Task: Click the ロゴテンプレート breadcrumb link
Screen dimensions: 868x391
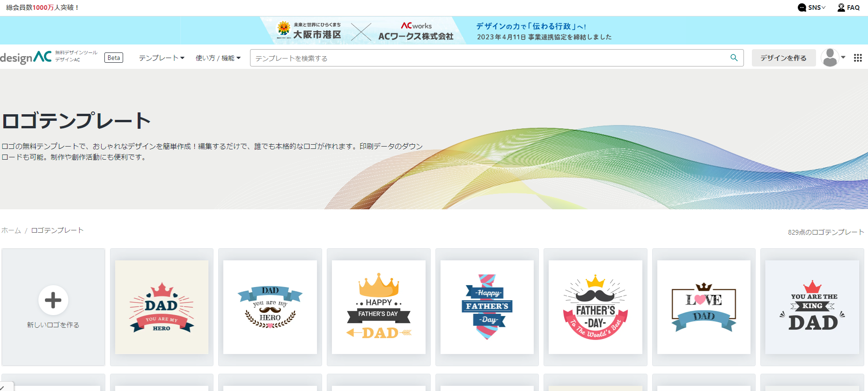Action: [57, 230]
